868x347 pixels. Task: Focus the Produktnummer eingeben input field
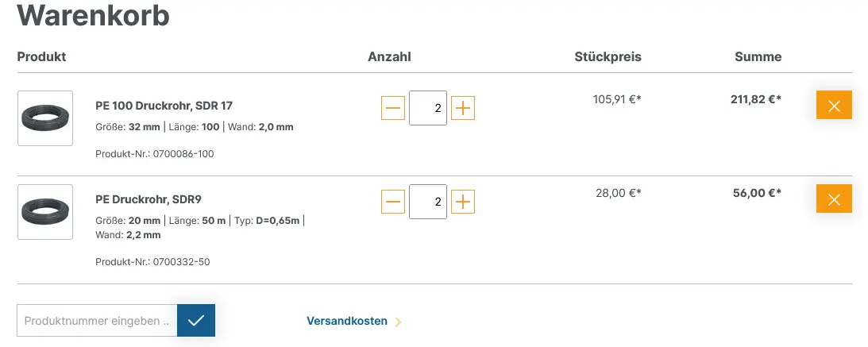pyautogui.click(x=97, y=321)
